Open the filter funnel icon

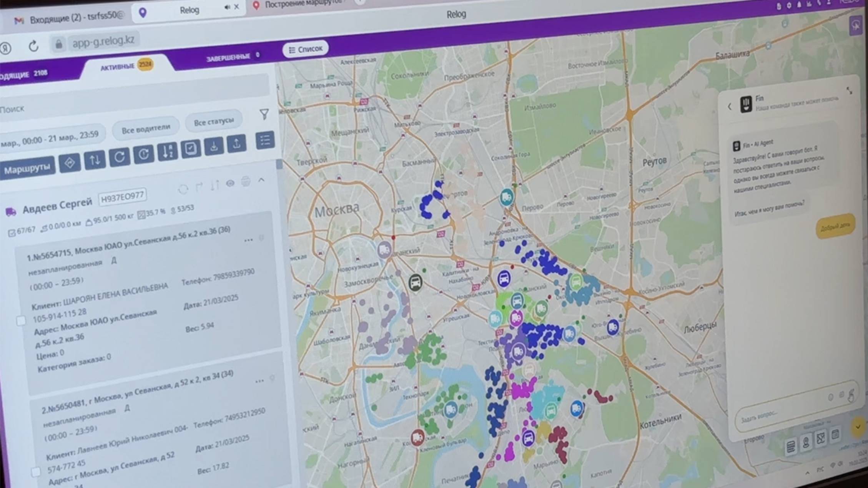[264, 114]
